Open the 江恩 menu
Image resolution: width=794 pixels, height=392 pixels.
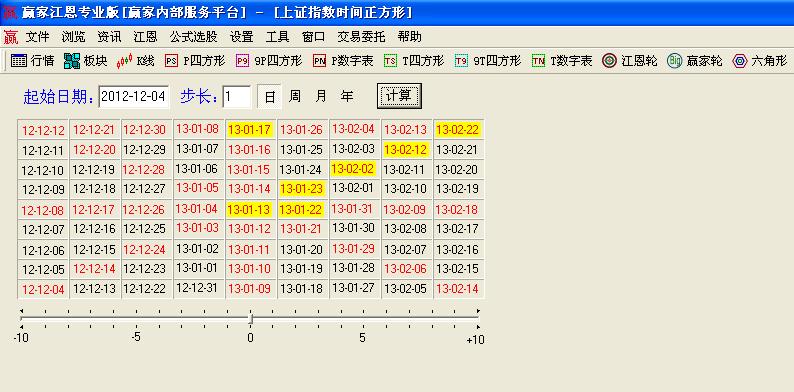click(145, 37)
